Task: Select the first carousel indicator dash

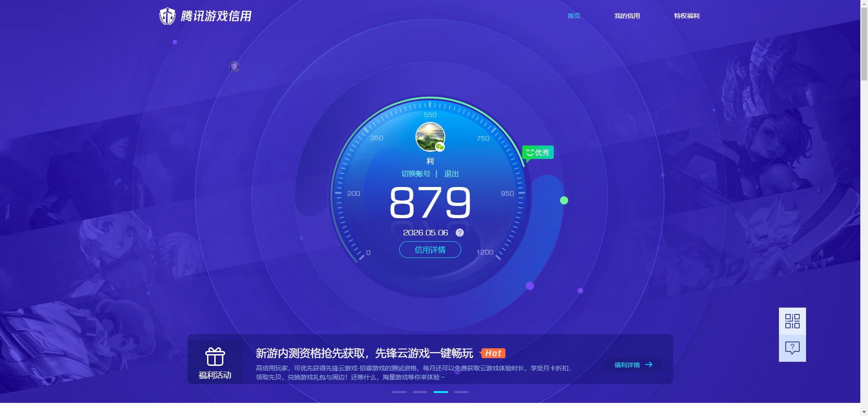Action: 399,392
